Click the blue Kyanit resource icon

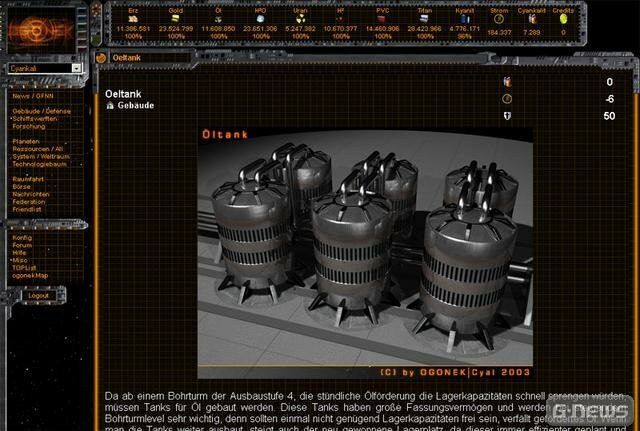tap(465, 19)
